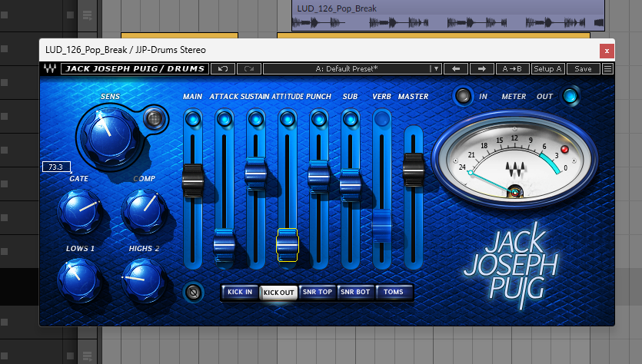Select the SNR BOT drum type
This screenshot has width=642, height=364.
pos(355,292)
